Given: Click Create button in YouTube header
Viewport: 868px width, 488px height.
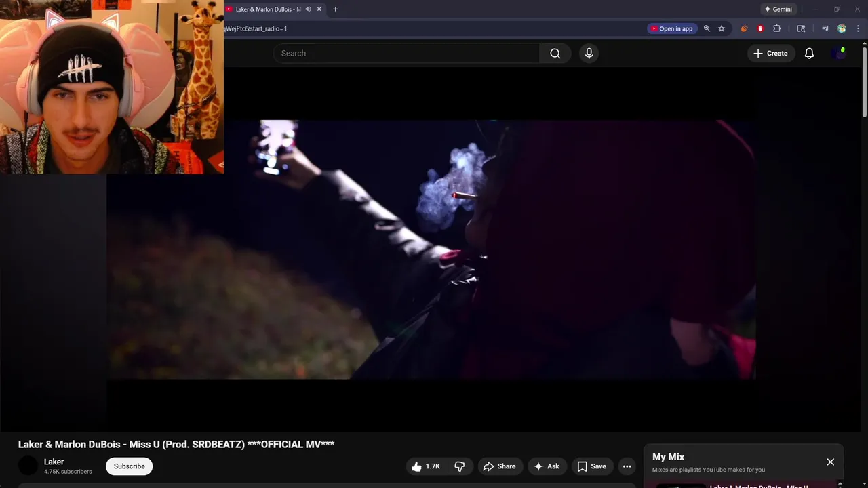Looking at the screenshot, I should [x=771, y=53].
